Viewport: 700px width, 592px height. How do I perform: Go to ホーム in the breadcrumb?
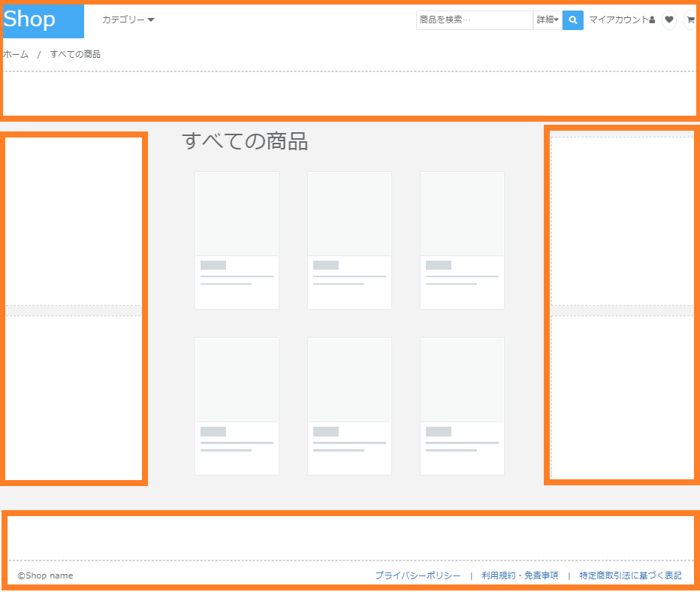[x=16, y=54]
